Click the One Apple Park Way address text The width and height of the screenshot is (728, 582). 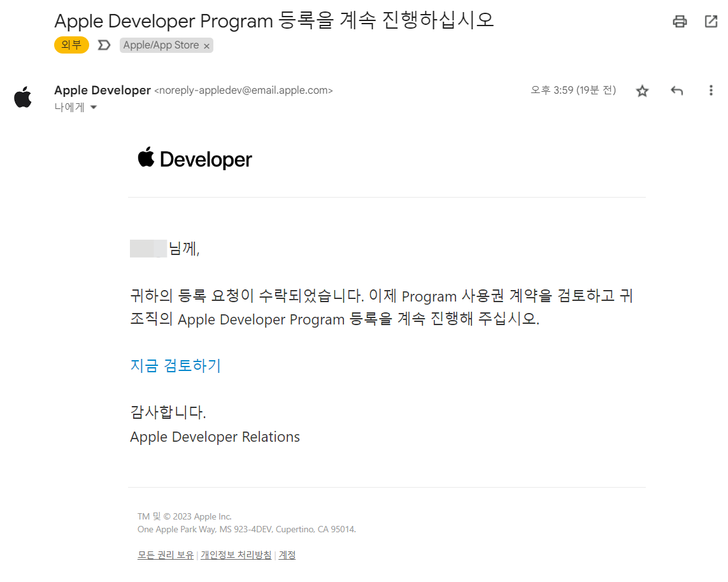click(x=246, y=529)
